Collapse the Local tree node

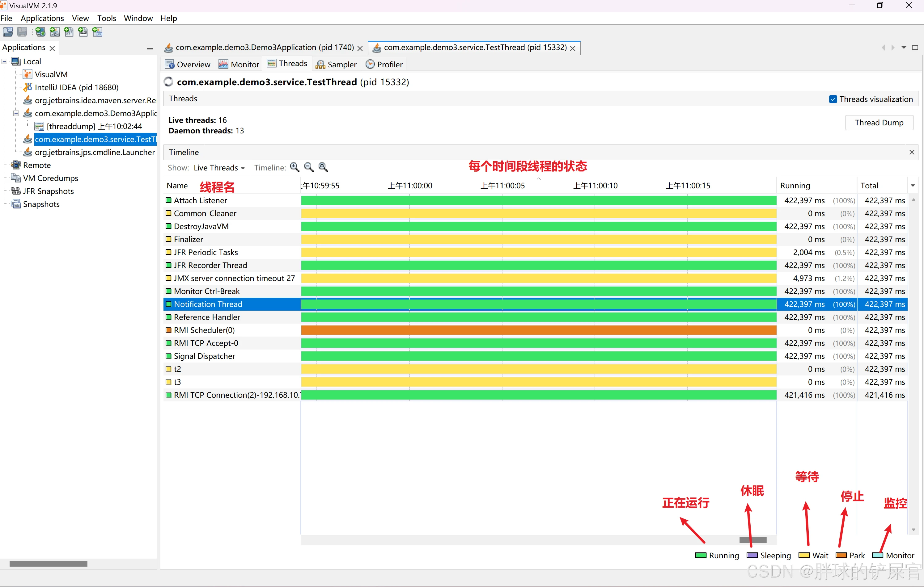click(x=5, y=62)
